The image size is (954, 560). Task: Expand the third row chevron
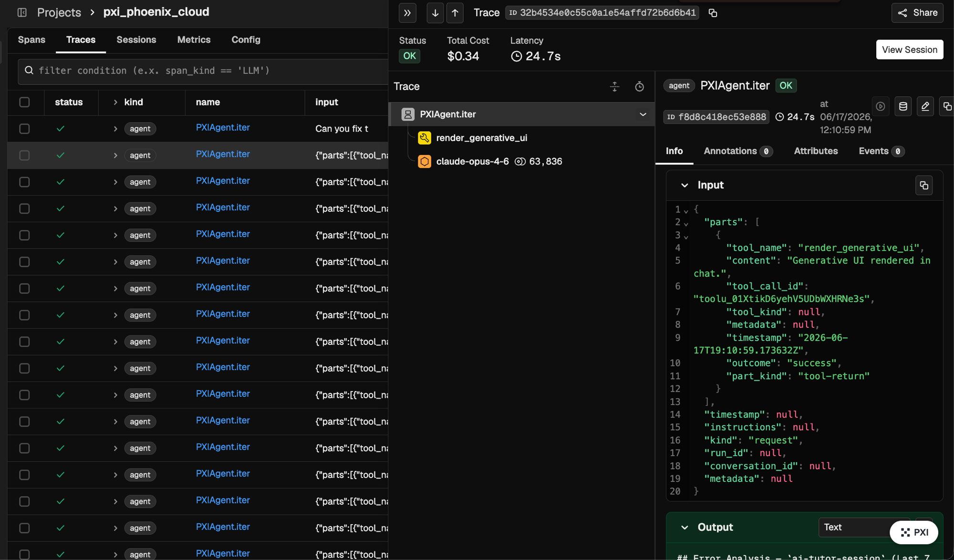click(x=115, y=182)
